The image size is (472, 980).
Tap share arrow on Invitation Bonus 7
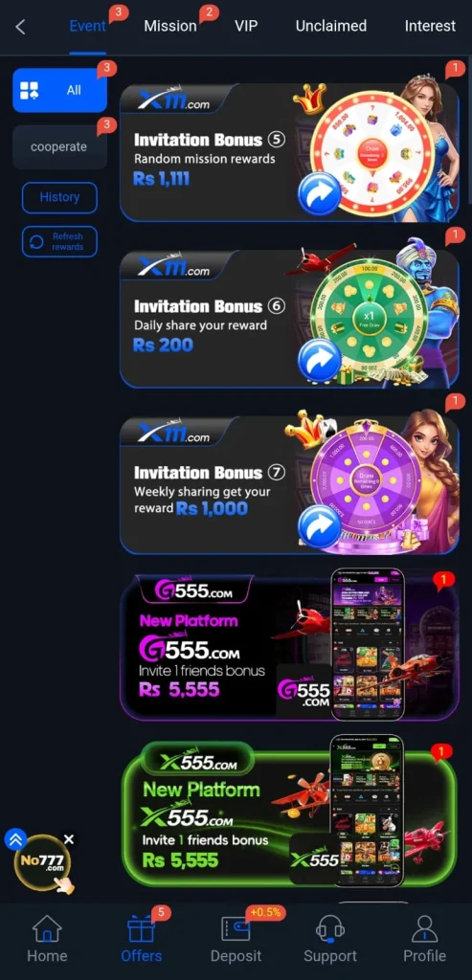tap(320, 527)
